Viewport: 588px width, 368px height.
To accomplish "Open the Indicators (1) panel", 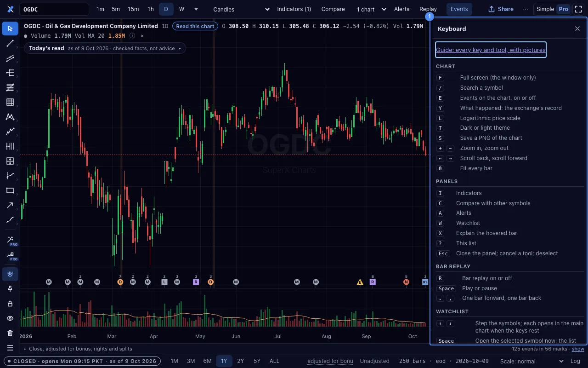I will (x=294, y=9).
